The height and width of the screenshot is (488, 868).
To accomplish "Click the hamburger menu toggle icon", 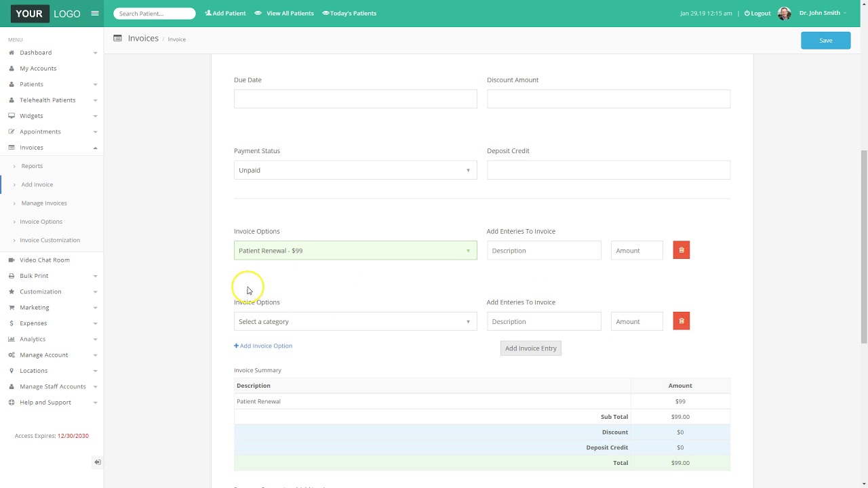I will (x=95, y=14).
